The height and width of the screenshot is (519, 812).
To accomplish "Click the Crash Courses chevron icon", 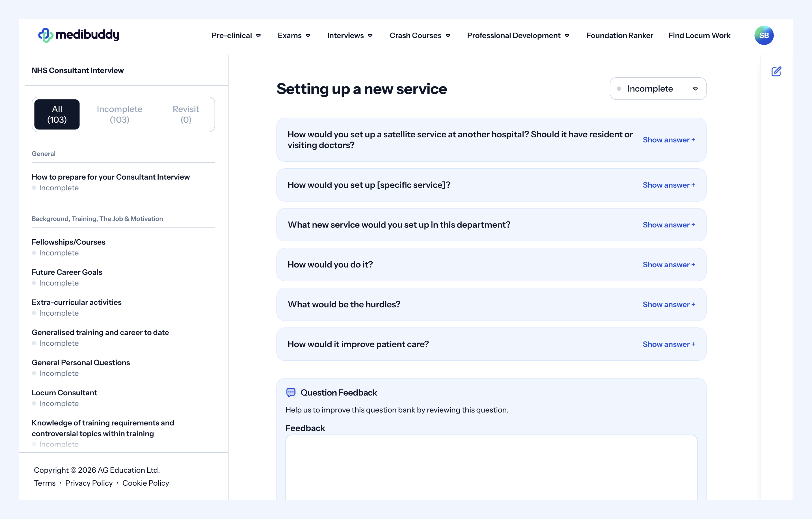I will click(448, 36).
